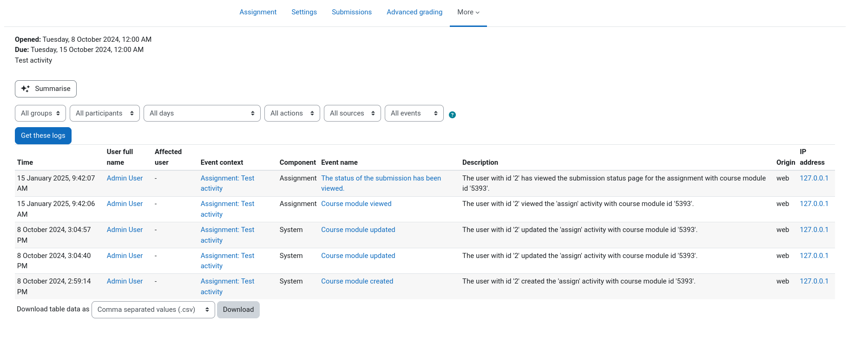Open Admin User link in 2:59:14 PM row
The width and height of the screenshot is (868, 342).
coord(125,281)
